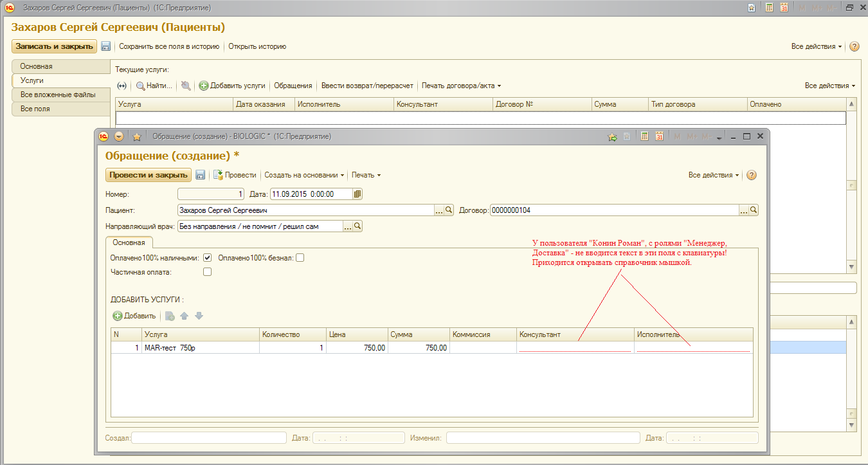This screenshot has height=465, width=868.
Task: Click the green plus Добавить services row button
Action: point(134,316)
